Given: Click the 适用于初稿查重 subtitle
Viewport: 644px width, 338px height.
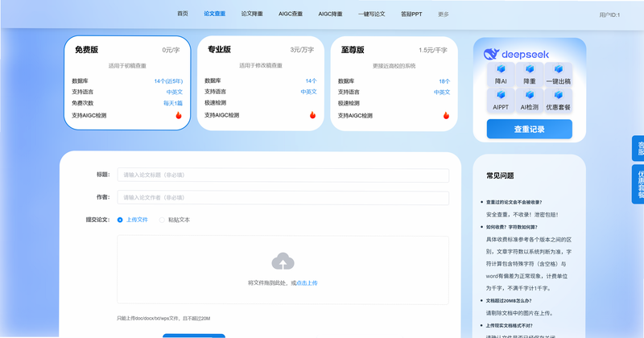Looking at the screenshot, I should point(127,66).
